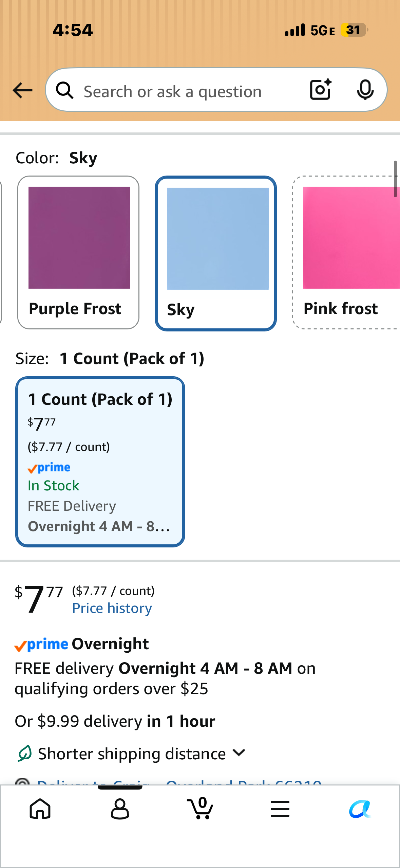Tap the microphone voice search icon

(365, 90)
